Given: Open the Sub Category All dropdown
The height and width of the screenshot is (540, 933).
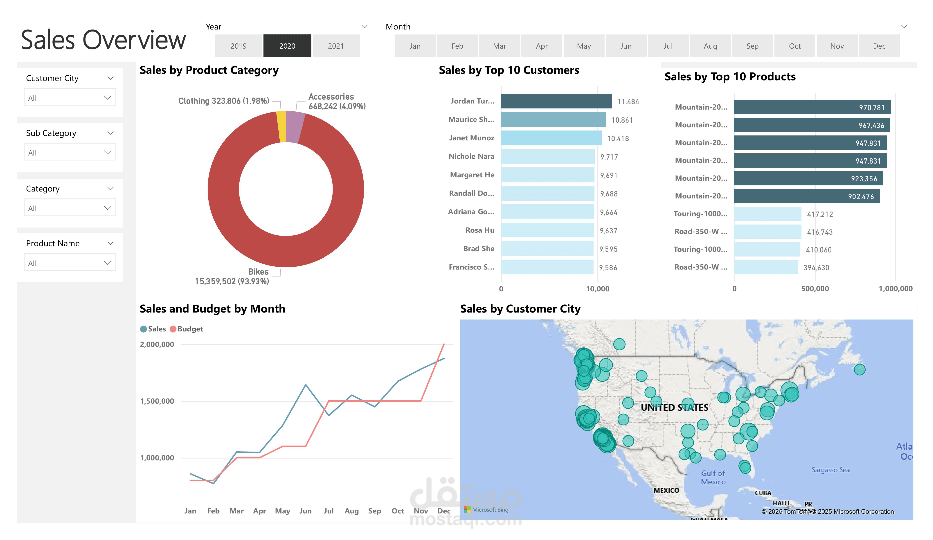Looking at the screenshot, I should pyautogui.click(x=70, y=152).
